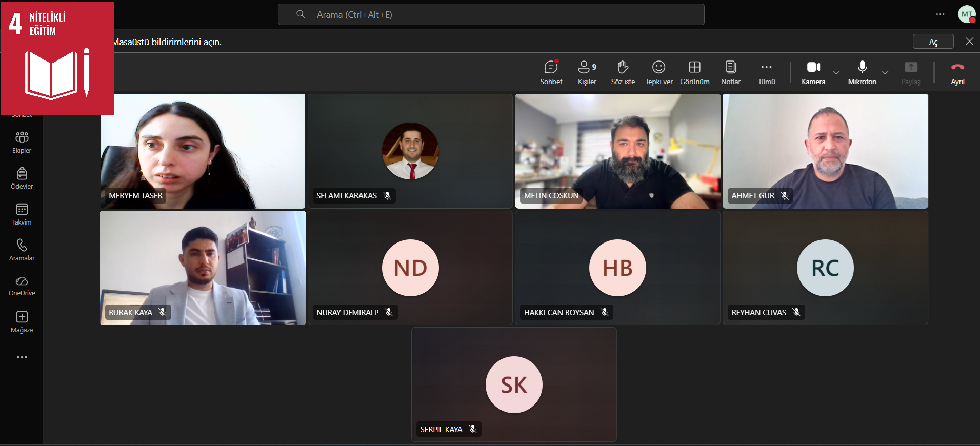Select AHMET GUR's video tile
Screen dimensions: 980x446
(825, 151)
